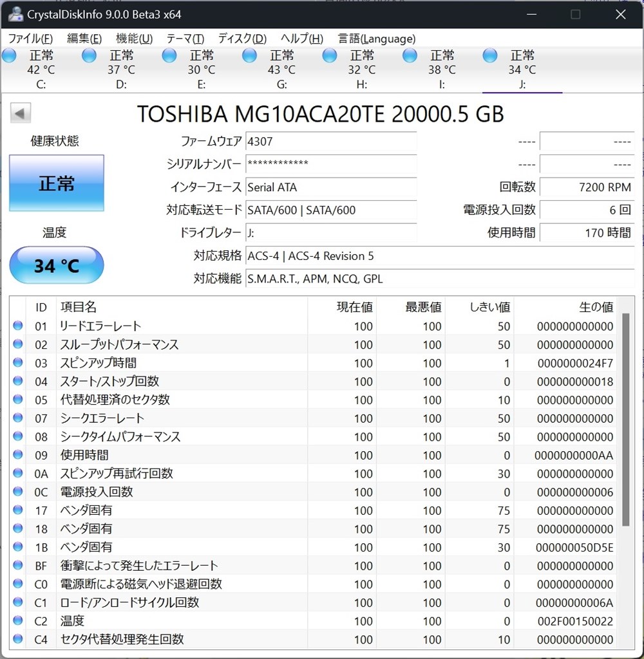Switch to the C: drive tab

click(x=41, y=69)
